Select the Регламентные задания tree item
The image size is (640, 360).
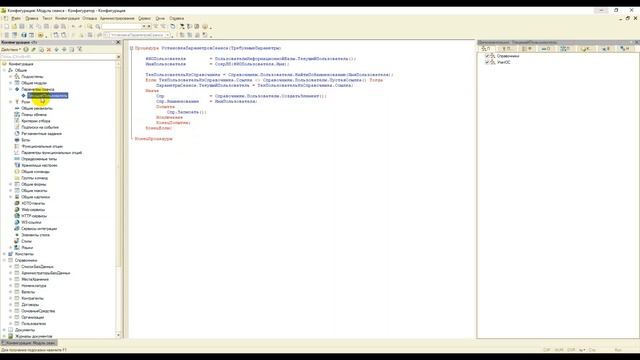41,133
